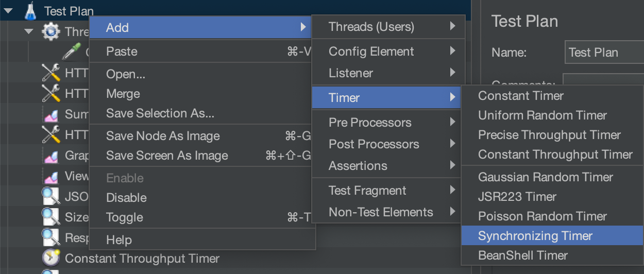The width and height of the screenshot is (644, 274).
Task: Choose Constant Timer in the Timer submenu
Action: [520, 96]
